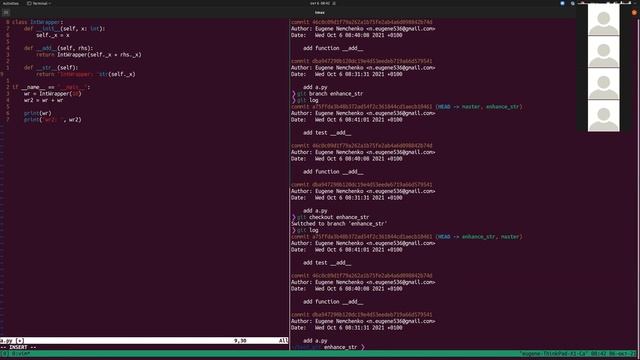Click the return line containing 'str(self._x)'
Image resolution: width=640 pixels, height=360 pixels.
[86, 74]
